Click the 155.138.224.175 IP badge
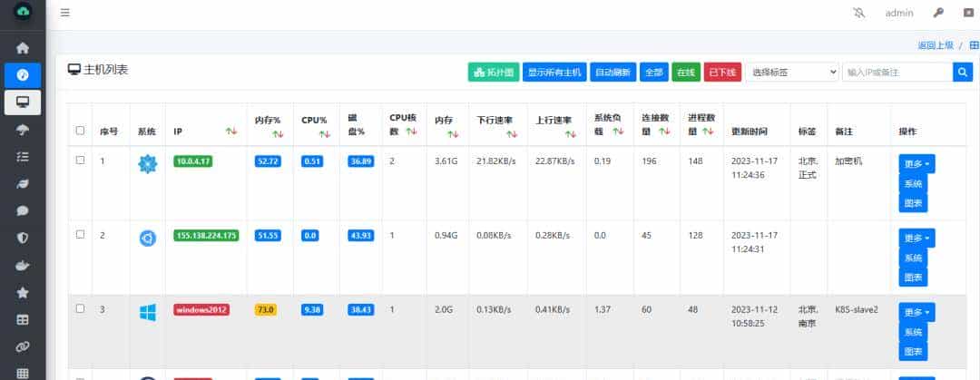The image size is (980, 380). 206,236
